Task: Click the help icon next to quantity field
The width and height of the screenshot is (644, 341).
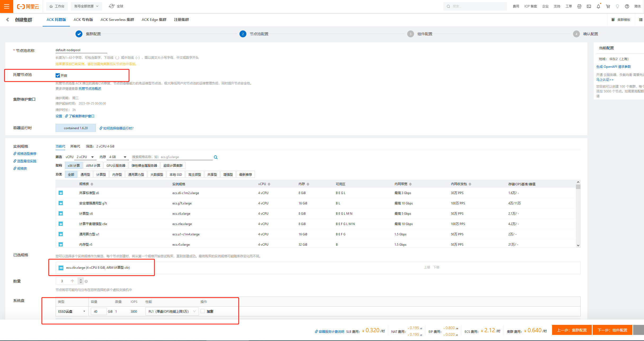Action: (86, 281)
